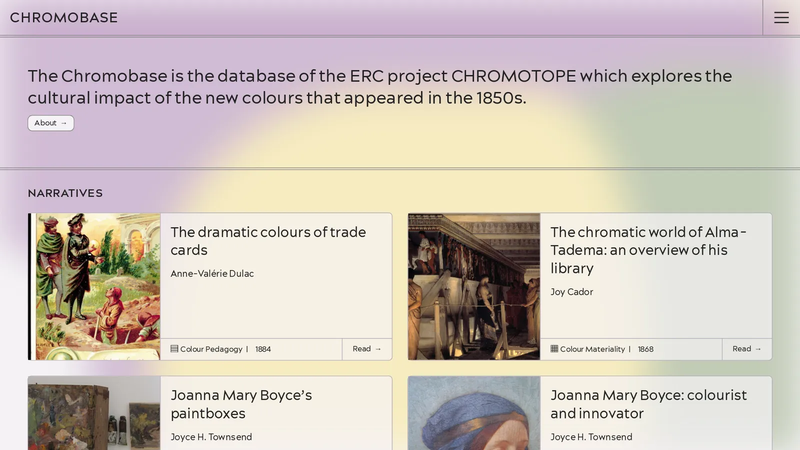800x450 pixels.
Task: Open the paintboxes photo thumbnail
Action: point(94,413)
